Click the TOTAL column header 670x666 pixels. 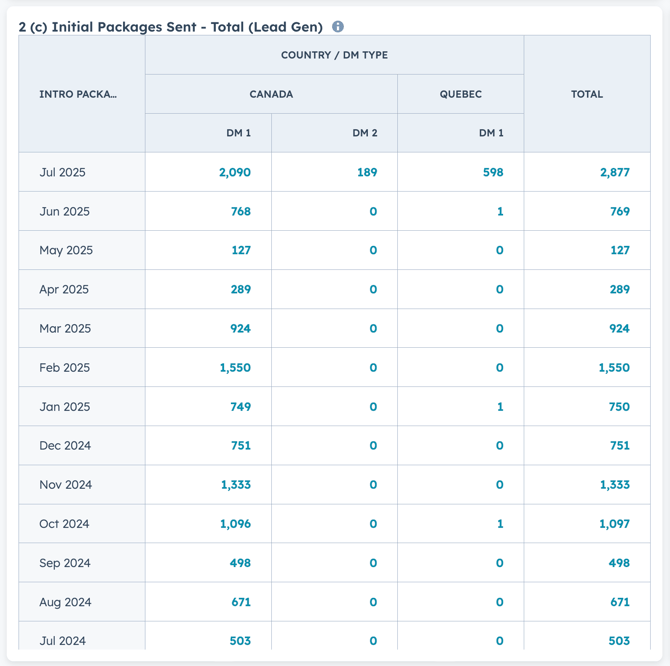coord(587,94)
